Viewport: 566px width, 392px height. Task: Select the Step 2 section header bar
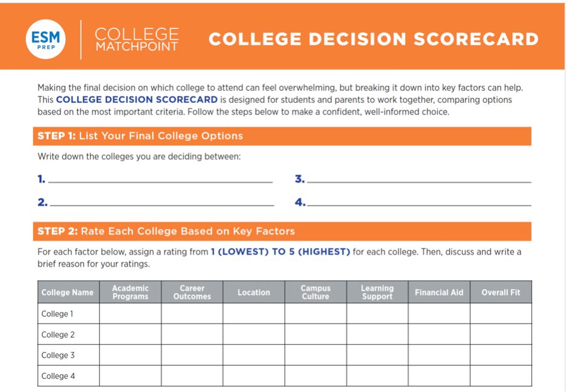tap(282, 231)
